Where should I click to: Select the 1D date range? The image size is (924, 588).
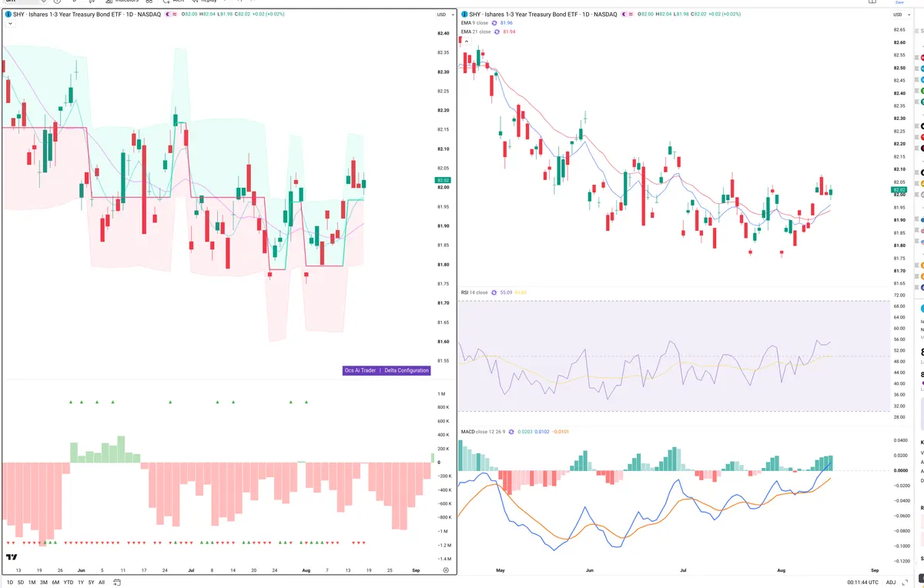tap(10, 583)
